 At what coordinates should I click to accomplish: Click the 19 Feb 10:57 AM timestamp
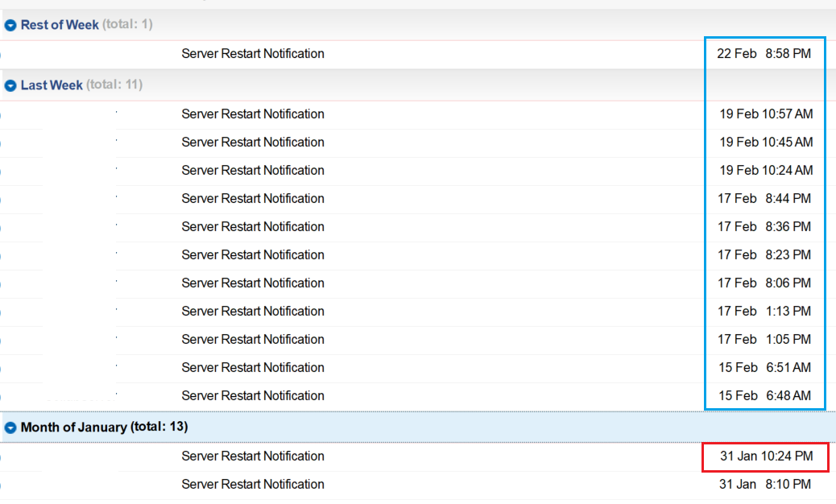click(x=766, y=114)
